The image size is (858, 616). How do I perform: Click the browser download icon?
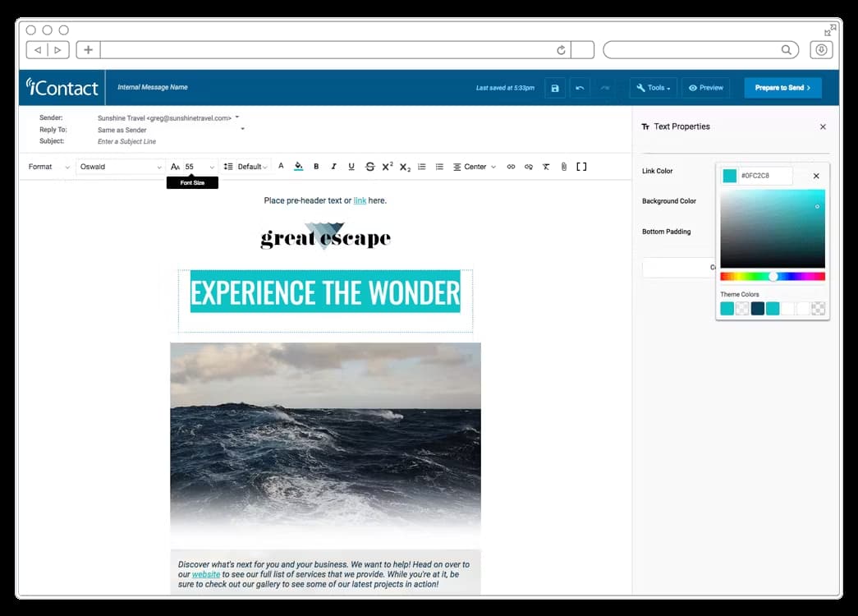[x=821, y=50]
